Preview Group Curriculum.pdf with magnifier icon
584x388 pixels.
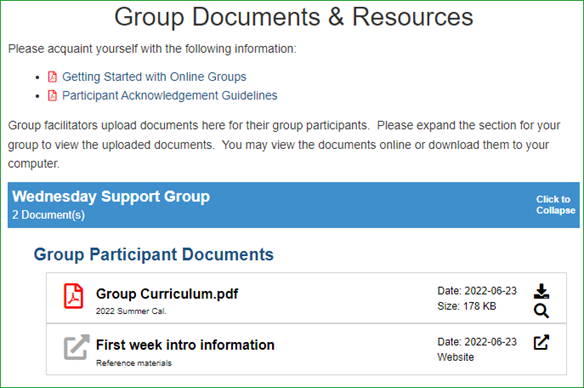pyautogui.click(x=541, y=311)
